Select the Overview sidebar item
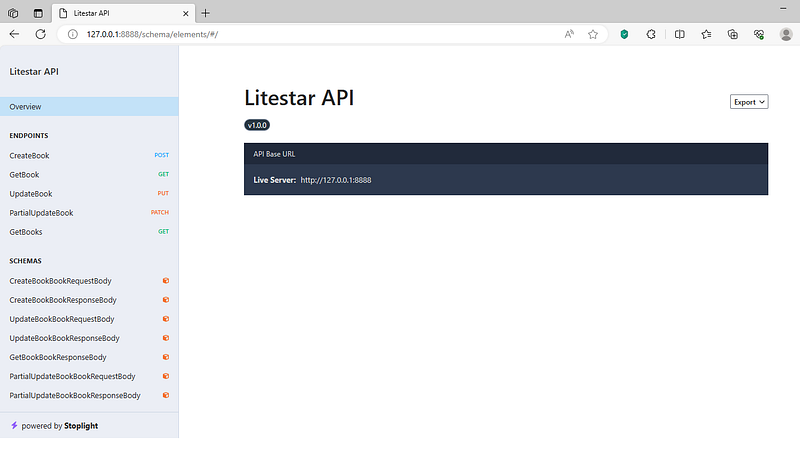 coord(89,107)
